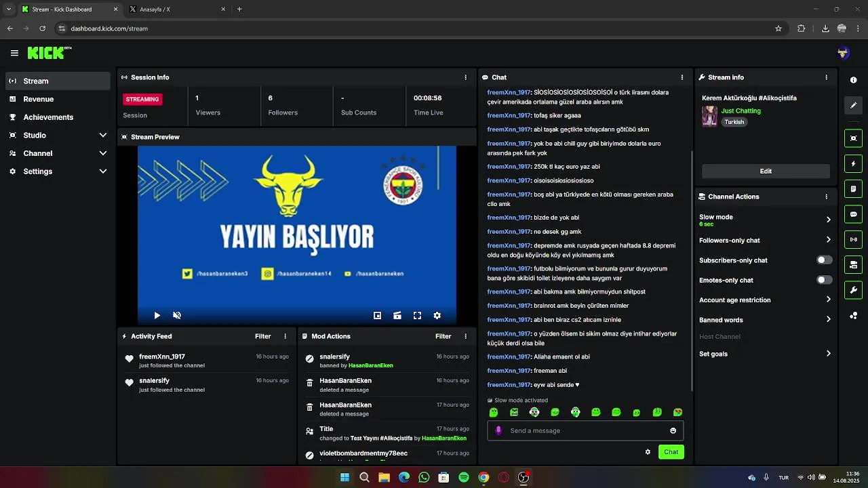
Task: Open the Chat panel three-dot menu
Action: pyautogui.click(x=682, y=77)
